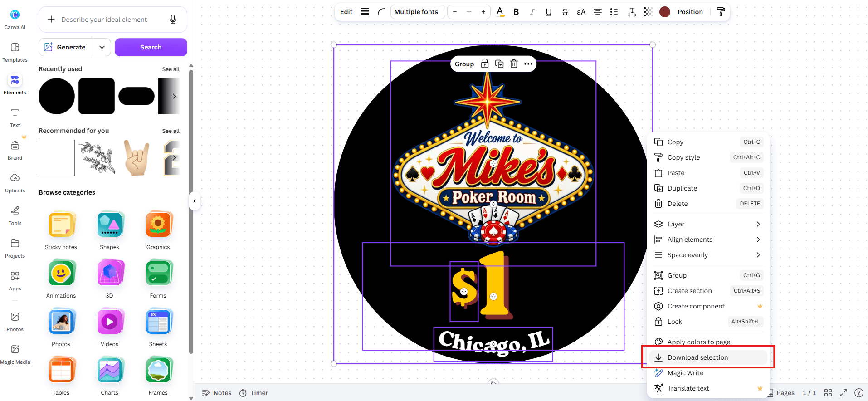Image resolution: width=868 pixels, height=401 pixels.
Task: Click See all next to Recently used
Action: 171,69
